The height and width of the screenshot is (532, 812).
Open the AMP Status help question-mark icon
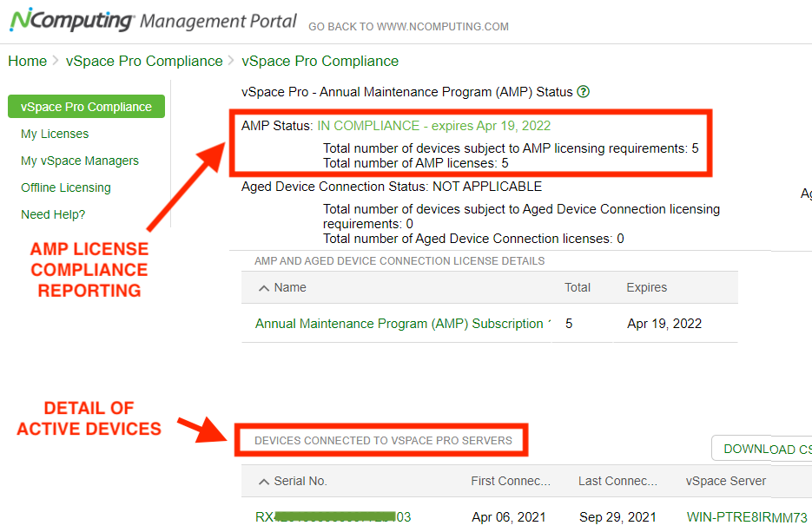pyautogui.click(x=584, y=92)
